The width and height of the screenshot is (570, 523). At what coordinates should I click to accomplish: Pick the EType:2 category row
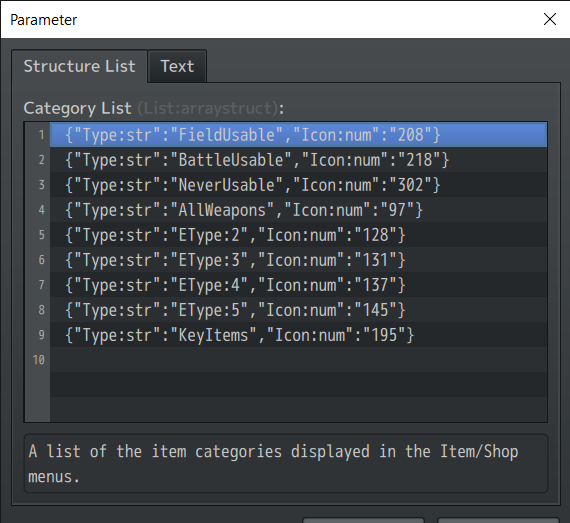298,235
